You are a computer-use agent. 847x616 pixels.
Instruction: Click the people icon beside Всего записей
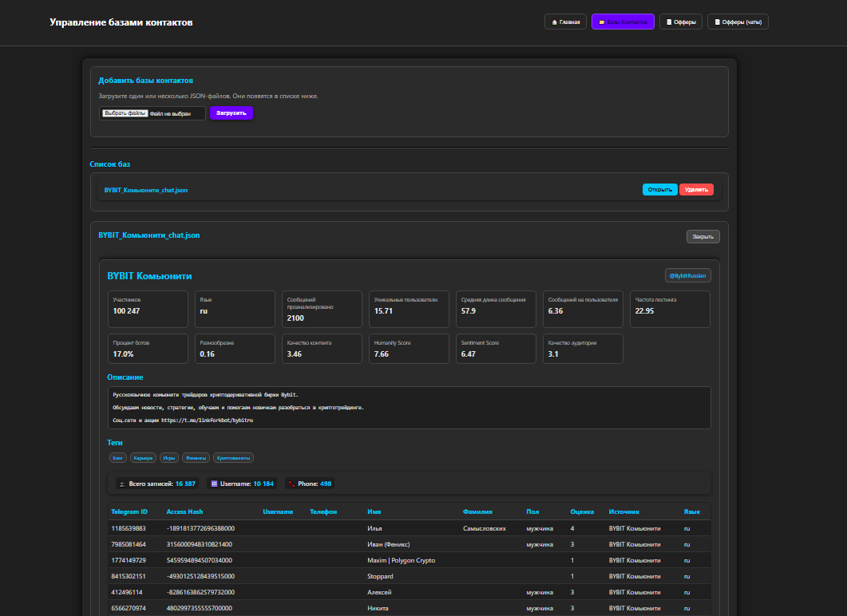[121, 484]
